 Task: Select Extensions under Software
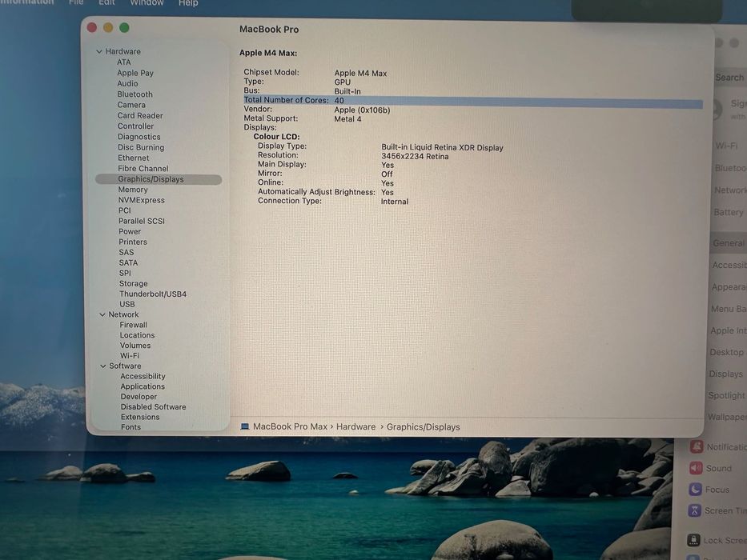point(140,417)
